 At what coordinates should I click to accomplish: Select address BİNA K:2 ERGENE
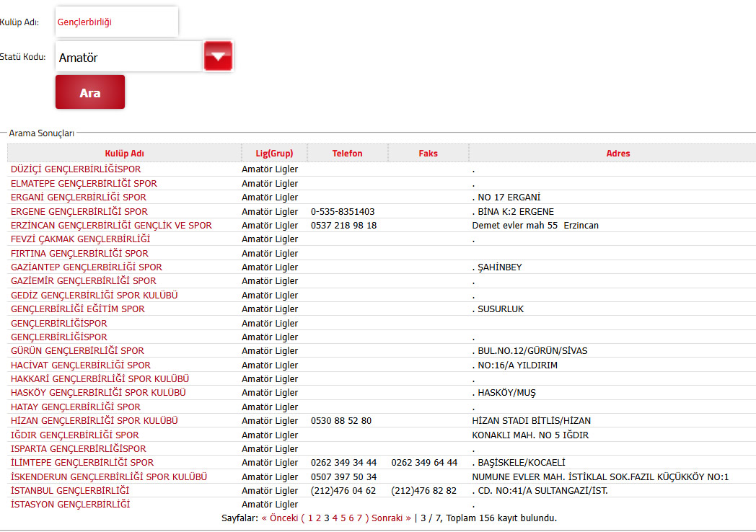pyautogui.click(x=516, y=211)
